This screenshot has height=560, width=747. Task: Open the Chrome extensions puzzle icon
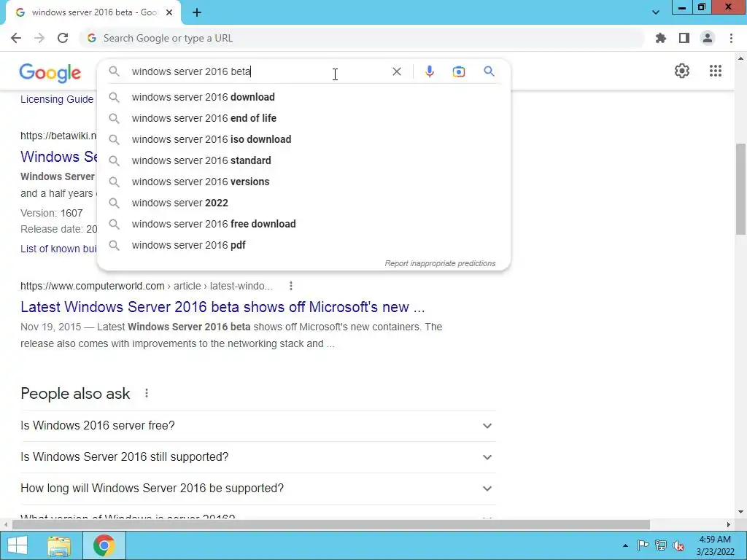point(660,38)
